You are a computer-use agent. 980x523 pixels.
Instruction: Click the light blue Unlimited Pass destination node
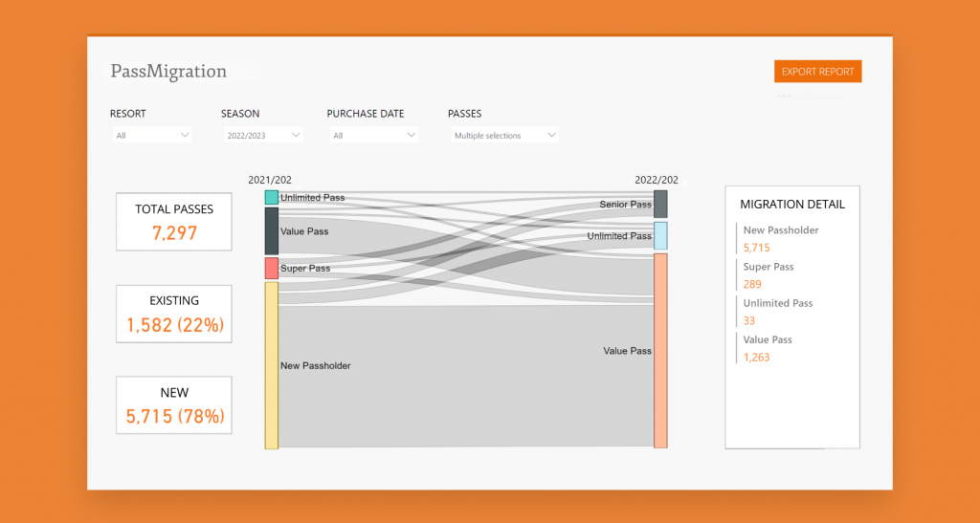pyautogui.click(x=660, y=235)
